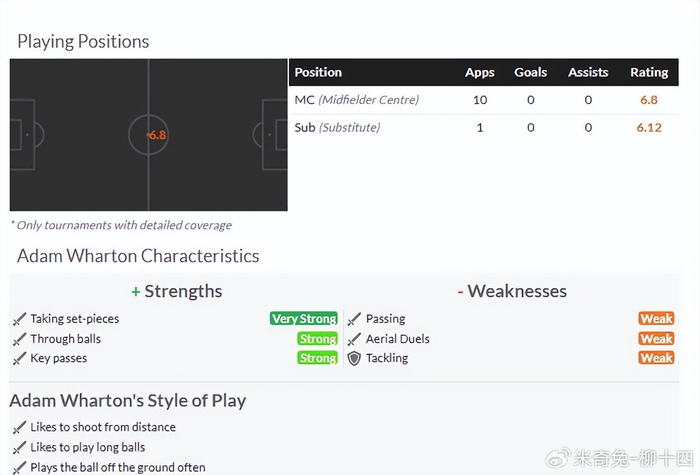Click the sword icon beside Aerial Duels

point(354,339)
